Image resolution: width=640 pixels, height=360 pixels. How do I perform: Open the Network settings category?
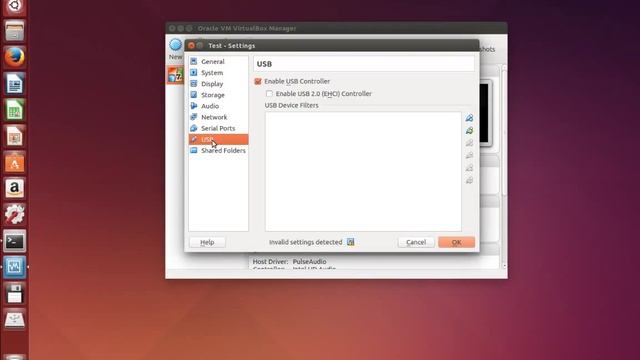click(x=218, y=117)
